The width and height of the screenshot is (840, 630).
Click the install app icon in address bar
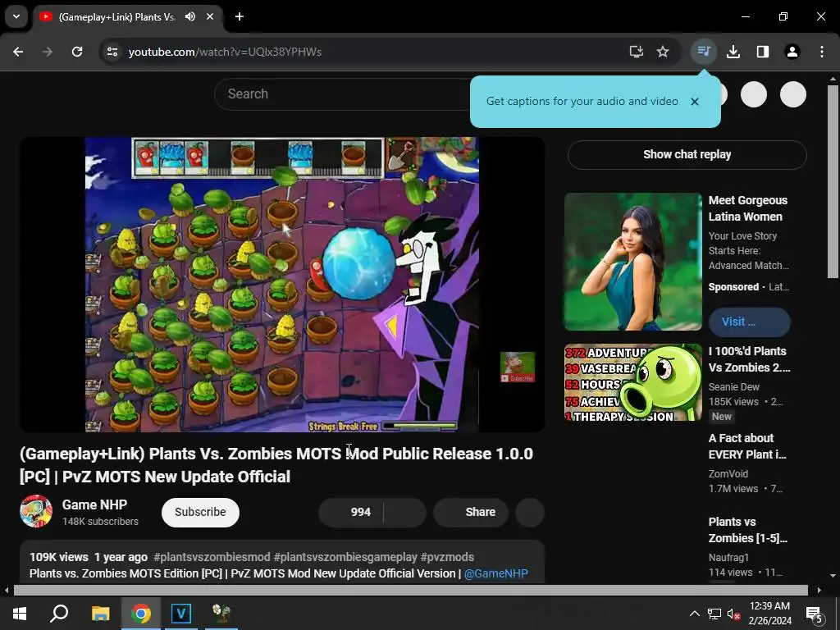636,52
